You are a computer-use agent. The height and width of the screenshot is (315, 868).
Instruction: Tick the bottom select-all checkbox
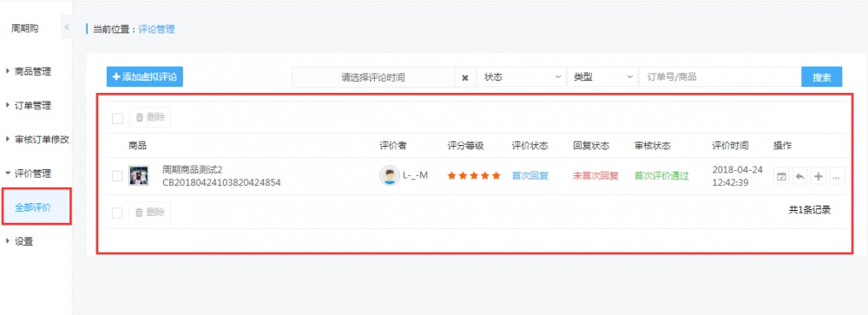point(117,213)
